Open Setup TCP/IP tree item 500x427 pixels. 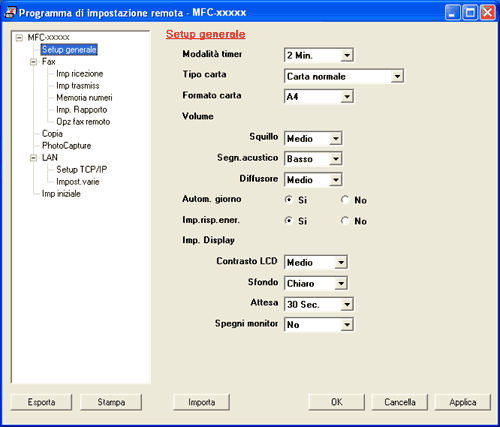coord(82,170)
